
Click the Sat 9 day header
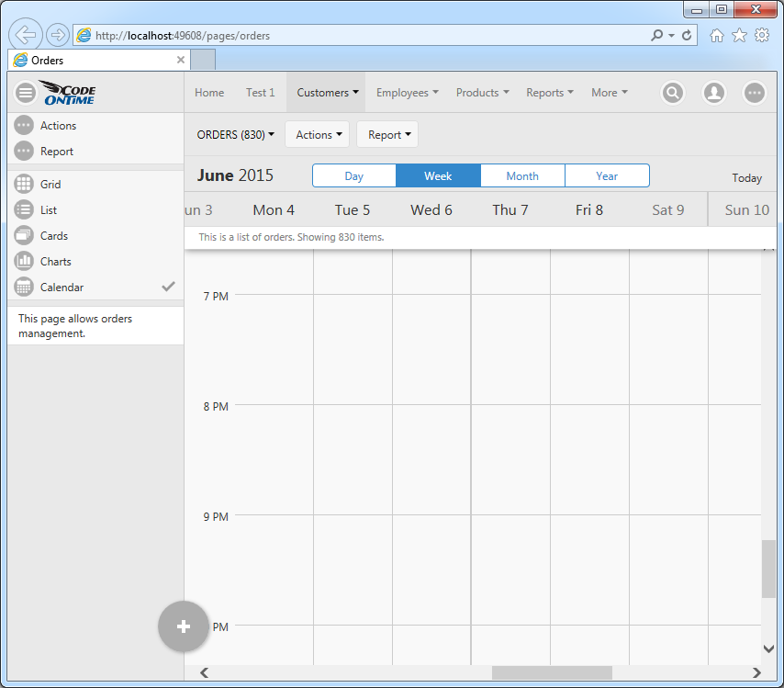[668, 210]
